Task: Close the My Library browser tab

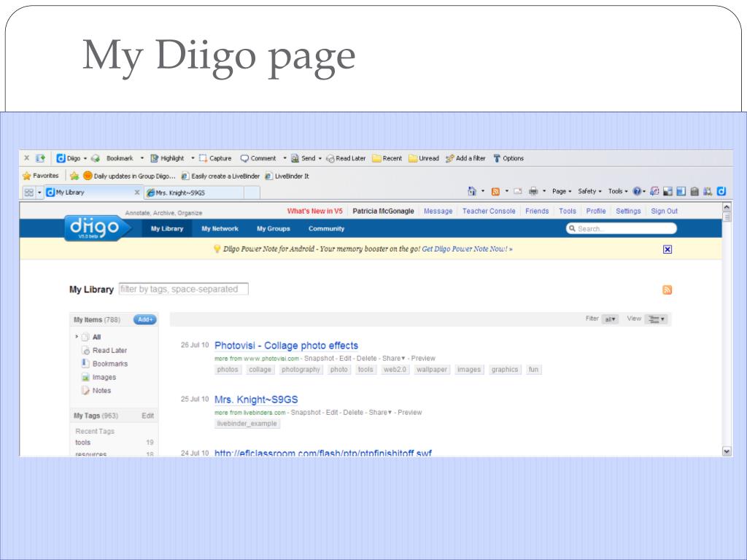Action: tap(136, 192)
